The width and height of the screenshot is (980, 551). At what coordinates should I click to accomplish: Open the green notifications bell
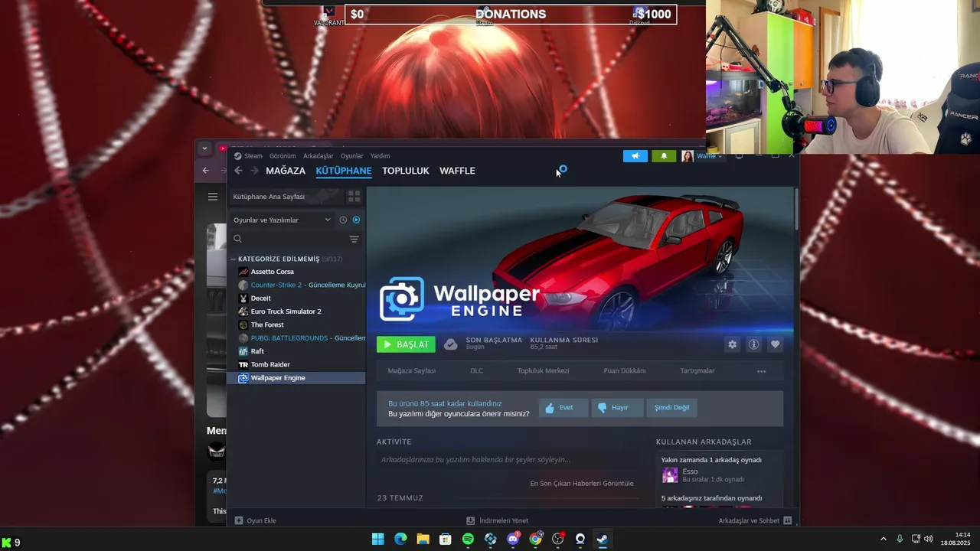coord(664,156)
